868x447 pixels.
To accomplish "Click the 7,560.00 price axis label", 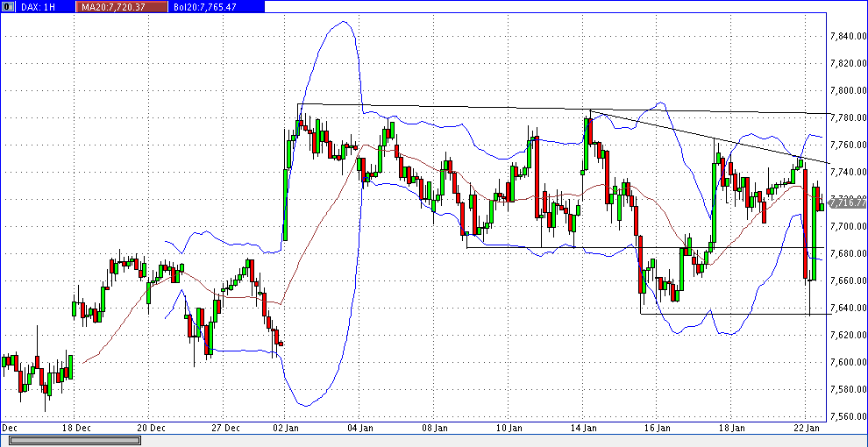I will 848,416.
